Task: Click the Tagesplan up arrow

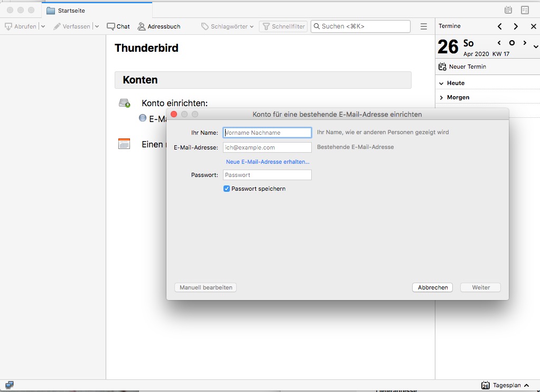Action: coord(527,386)
